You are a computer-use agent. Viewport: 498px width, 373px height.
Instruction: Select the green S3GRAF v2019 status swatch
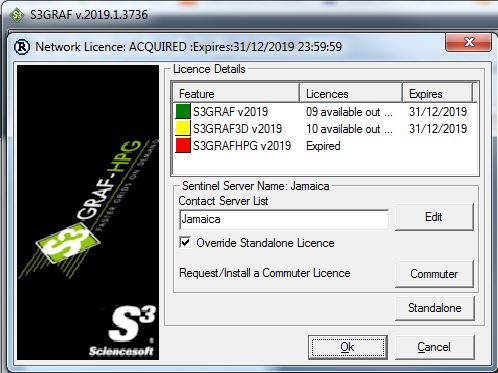coord(183,111)
